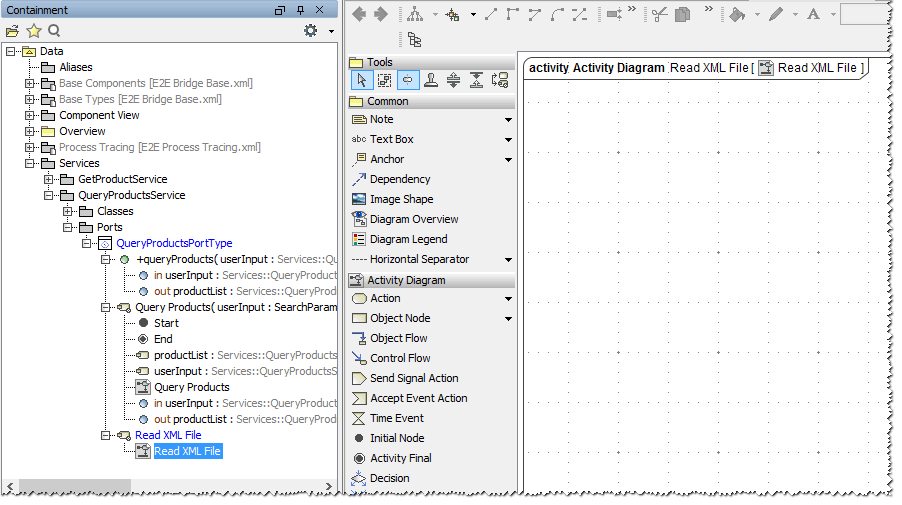Screen dimensions: 902x505
Task: Click the search magnifier in Containment toolbar
Action: (54, 31)
